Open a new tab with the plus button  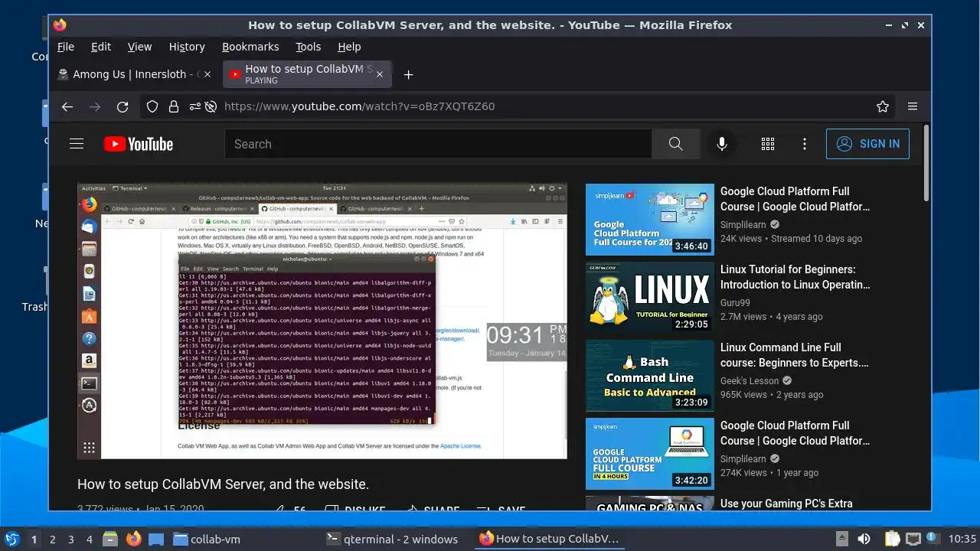[408, 74]
